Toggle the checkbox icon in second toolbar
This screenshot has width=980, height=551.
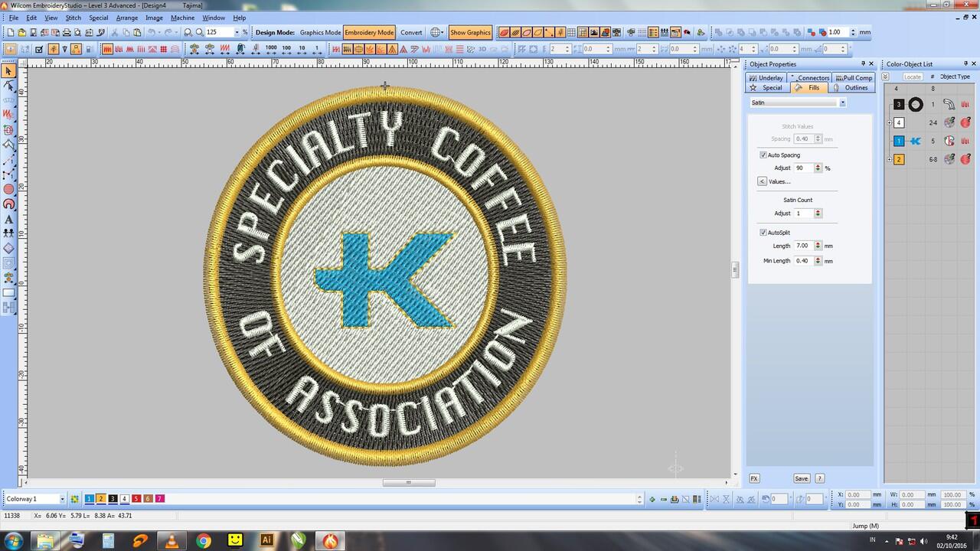(x=38, y=48)
